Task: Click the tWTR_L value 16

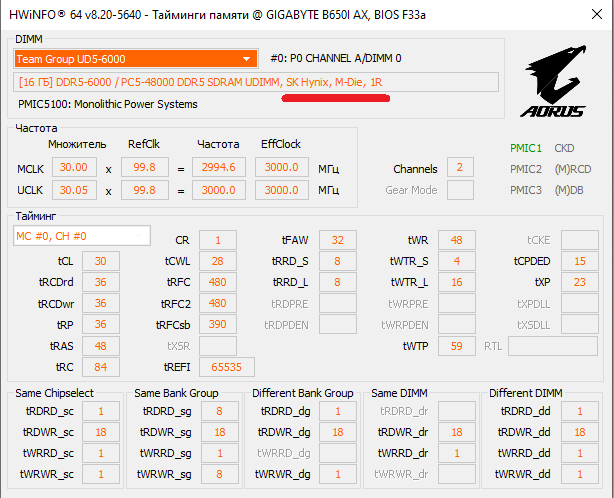Action: point(457,282)
